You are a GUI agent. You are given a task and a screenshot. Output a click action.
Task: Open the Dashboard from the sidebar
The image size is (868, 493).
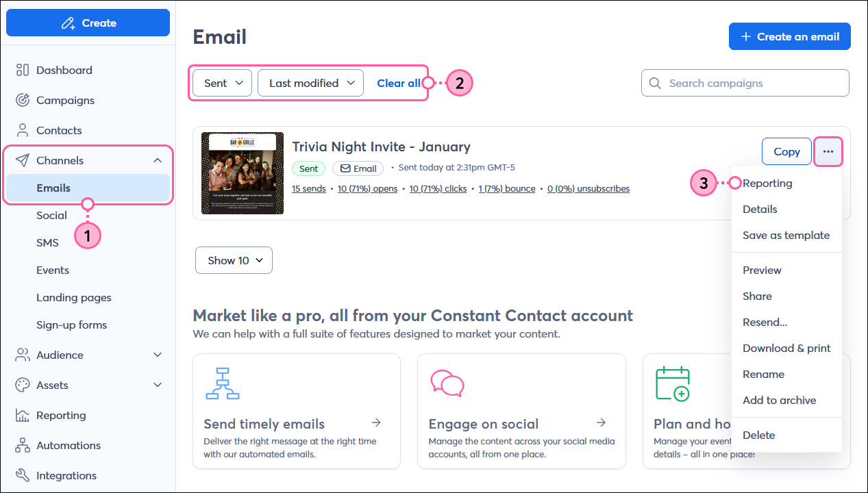64,70
